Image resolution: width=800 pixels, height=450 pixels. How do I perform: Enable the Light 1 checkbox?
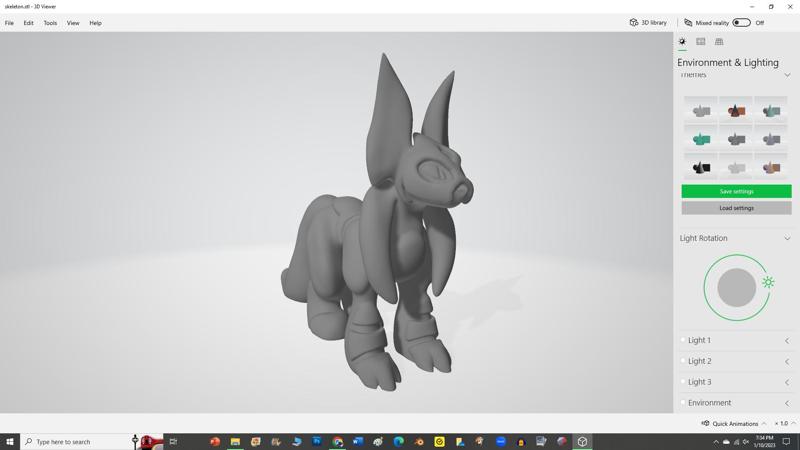click(683, 340)
